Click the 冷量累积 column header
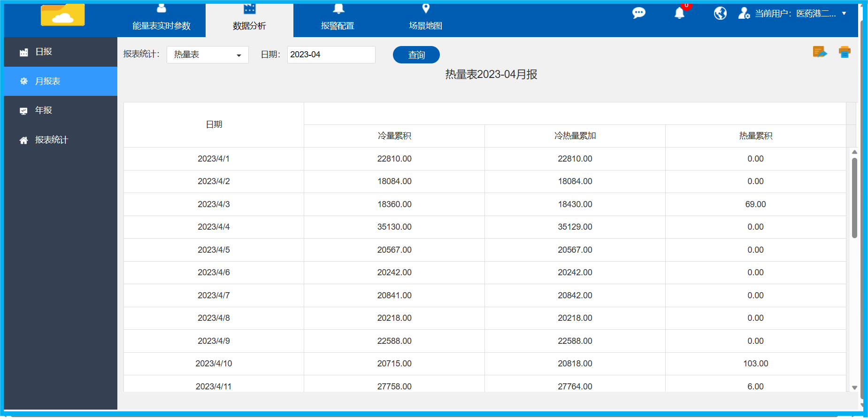Image resolution: width=868 pixels, height=419 pixels. pos(394,136)
